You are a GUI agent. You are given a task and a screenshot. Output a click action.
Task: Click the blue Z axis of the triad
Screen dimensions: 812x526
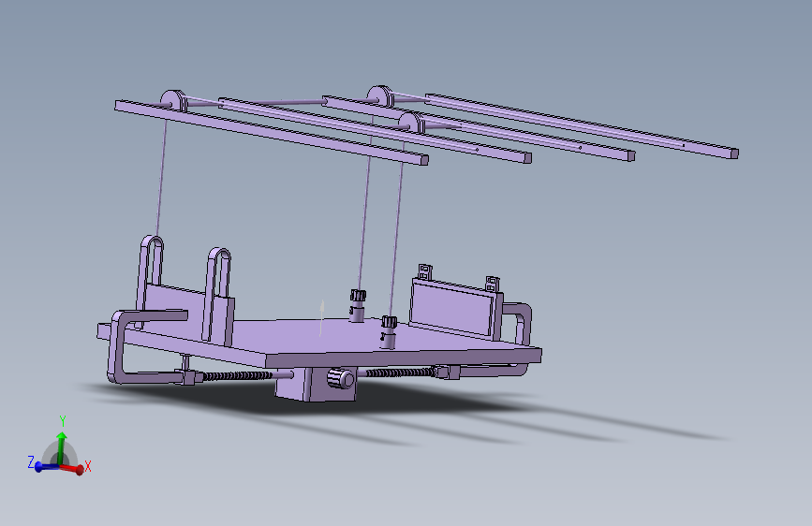(x=47, y=467)
